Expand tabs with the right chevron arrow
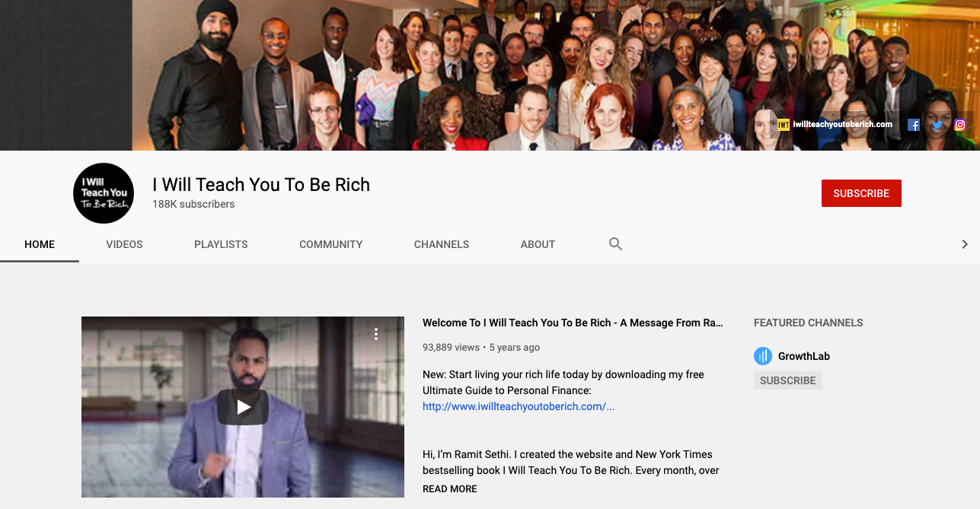980x509 pixels. click(965, 244)
